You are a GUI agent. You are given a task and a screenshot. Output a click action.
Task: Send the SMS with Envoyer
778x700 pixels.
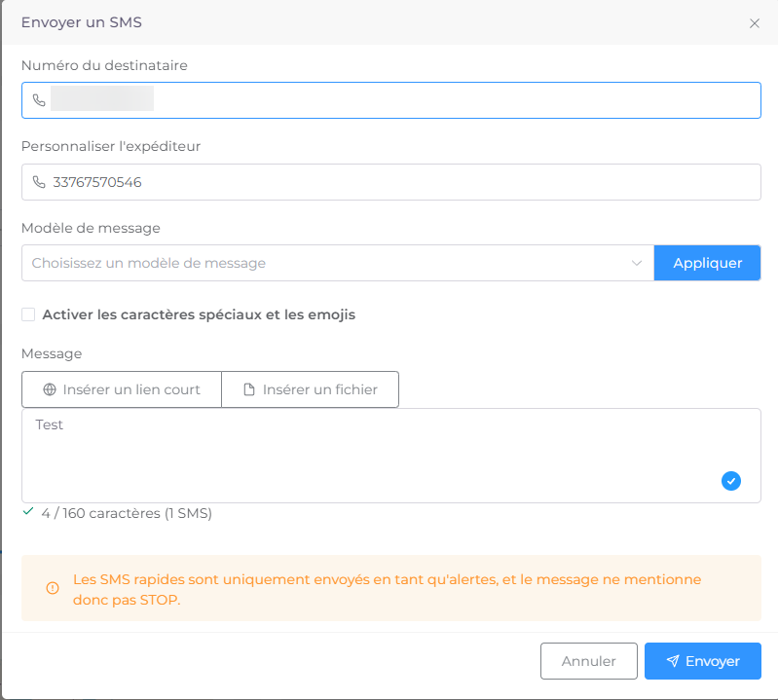[703, 661]
